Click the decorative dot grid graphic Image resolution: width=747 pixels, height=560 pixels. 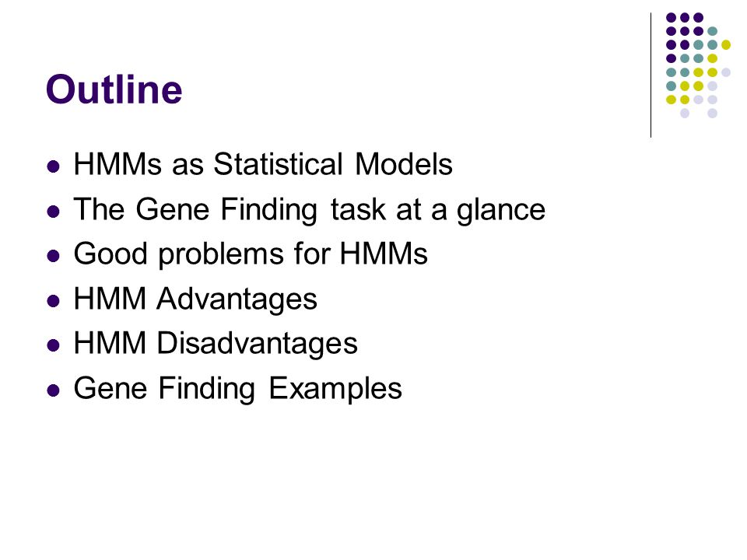point(698,65)
